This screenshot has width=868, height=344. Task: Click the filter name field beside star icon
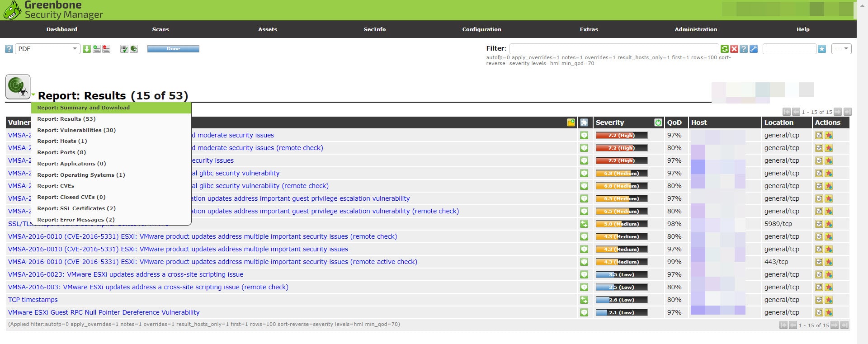coord(789,49)
